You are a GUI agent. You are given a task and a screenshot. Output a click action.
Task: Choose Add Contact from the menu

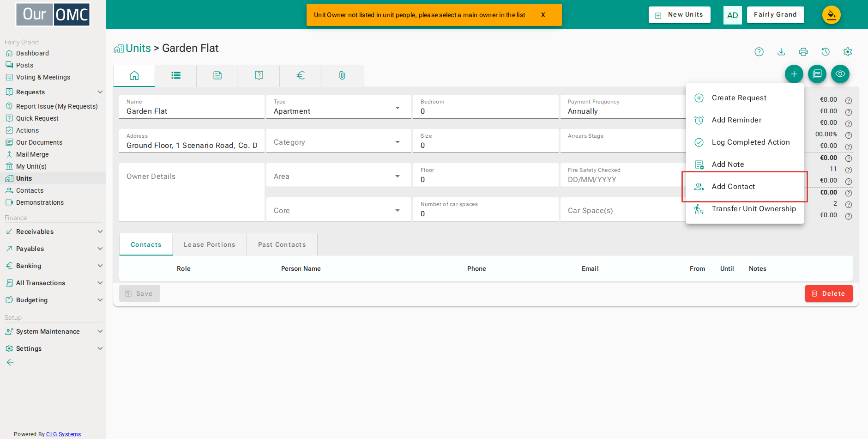pyautogui.click(x=745, y=187)
